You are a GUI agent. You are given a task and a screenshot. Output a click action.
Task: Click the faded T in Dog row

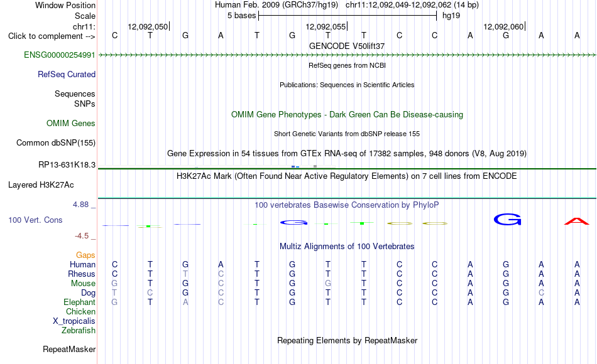(x=114, y=293)
